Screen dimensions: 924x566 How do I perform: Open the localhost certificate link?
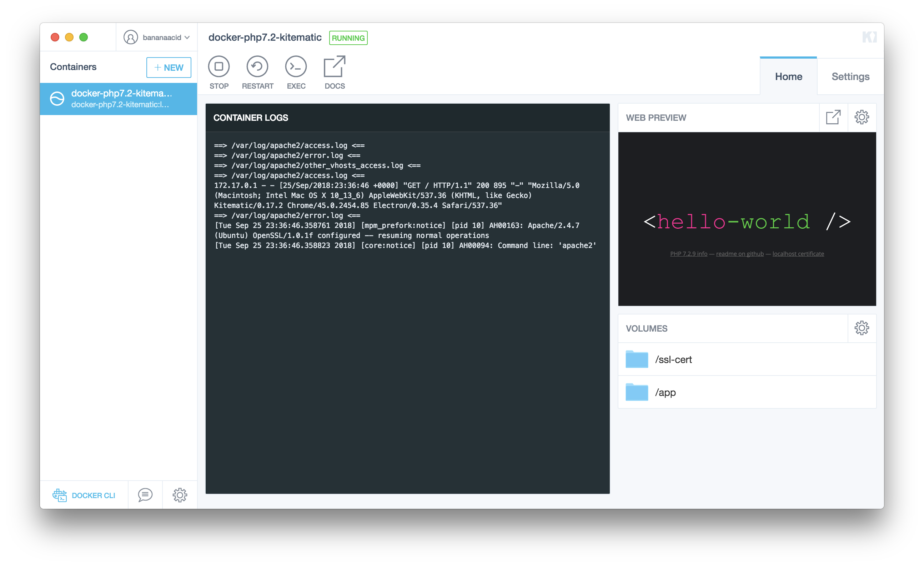798,254
